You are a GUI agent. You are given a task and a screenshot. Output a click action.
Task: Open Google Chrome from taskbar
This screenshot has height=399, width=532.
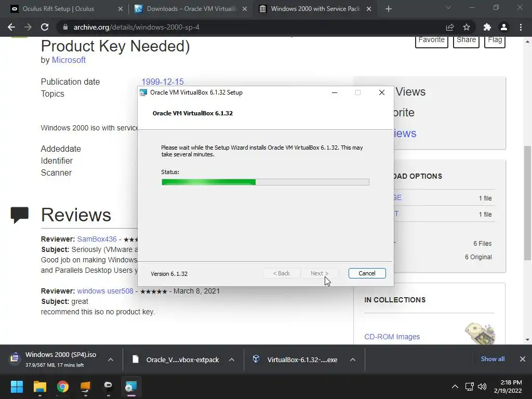point(63,387)
